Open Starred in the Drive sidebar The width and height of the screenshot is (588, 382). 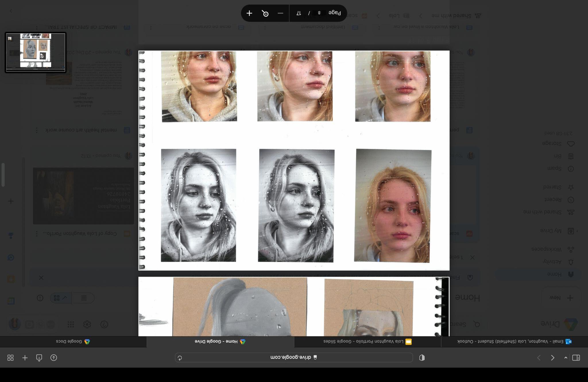(x=558, y=187)
